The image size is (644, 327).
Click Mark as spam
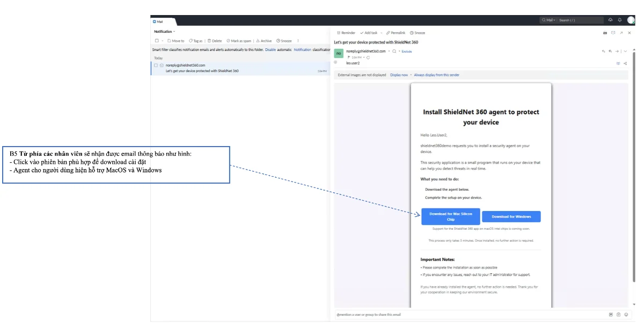pos(239,41)
